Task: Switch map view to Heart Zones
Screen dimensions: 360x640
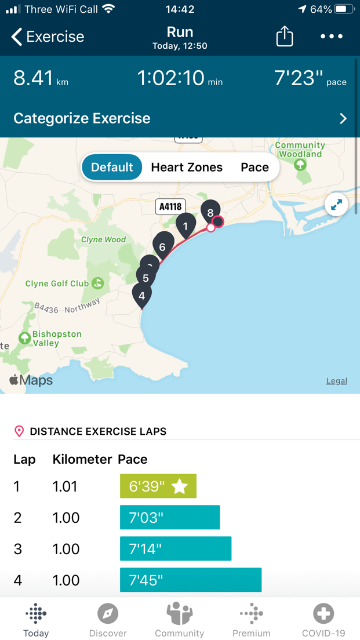Action: pyautogui.click(x=187, y=167)
